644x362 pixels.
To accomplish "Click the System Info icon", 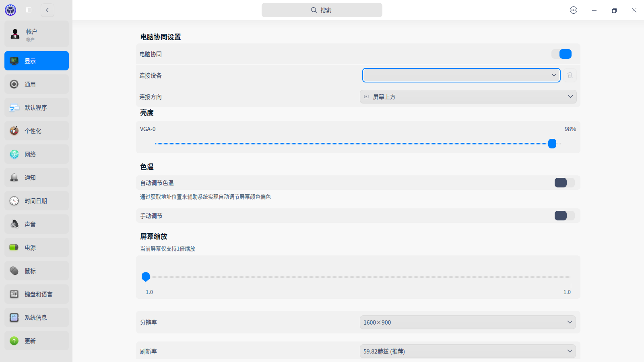I will point(14,317).
